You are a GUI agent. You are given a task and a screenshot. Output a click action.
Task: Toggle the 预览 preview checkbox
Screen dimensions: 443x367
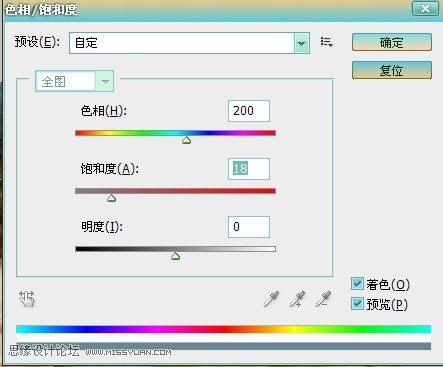pyautogui.click(x=357, y=304)
